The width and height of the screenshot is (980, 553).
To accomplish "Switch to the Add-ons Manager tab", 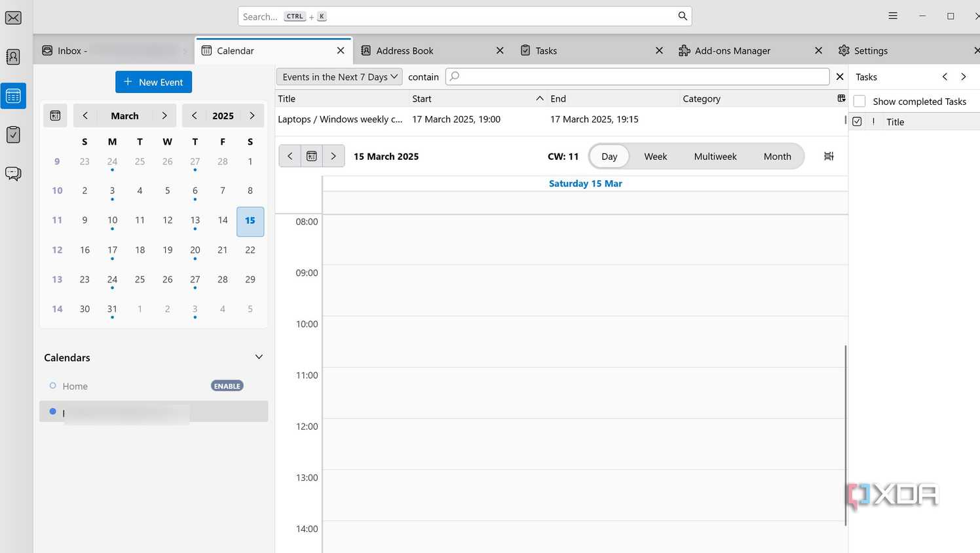I will 751,50.
